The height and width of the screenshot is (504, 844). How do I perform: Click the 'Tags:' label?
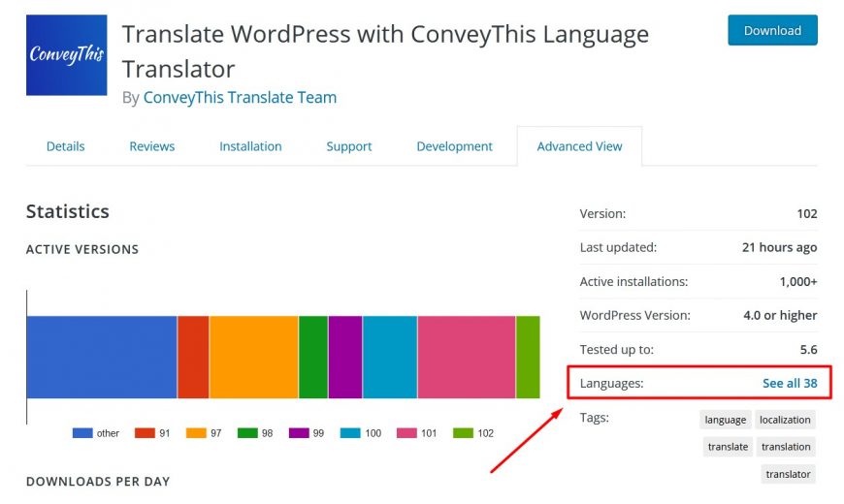click(595, 418)
